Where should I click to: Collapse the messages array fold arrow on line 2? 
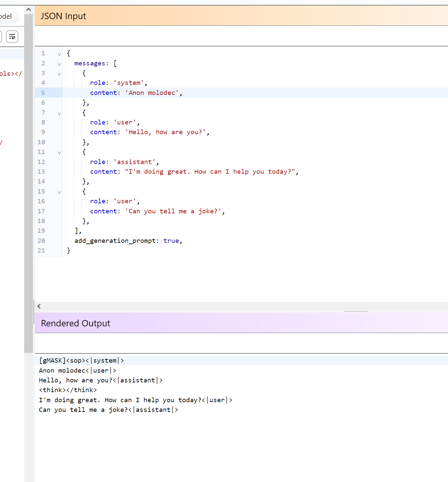coord(59,64)
